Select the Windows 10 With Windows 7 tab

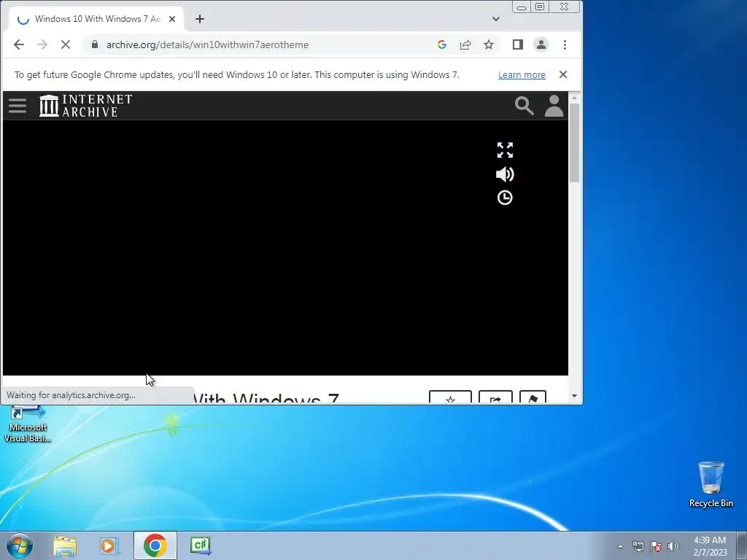96,19
